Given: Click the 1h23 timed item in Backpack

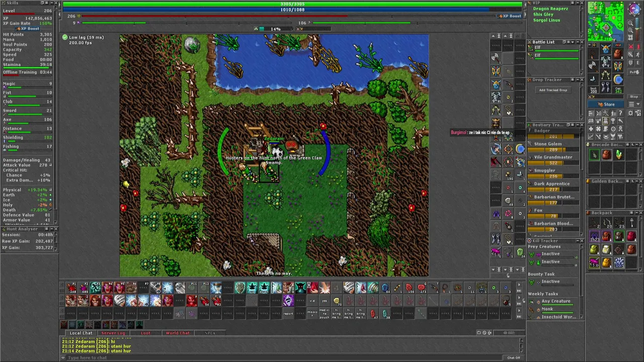Looking at the screenshot, I should (595, 236).
